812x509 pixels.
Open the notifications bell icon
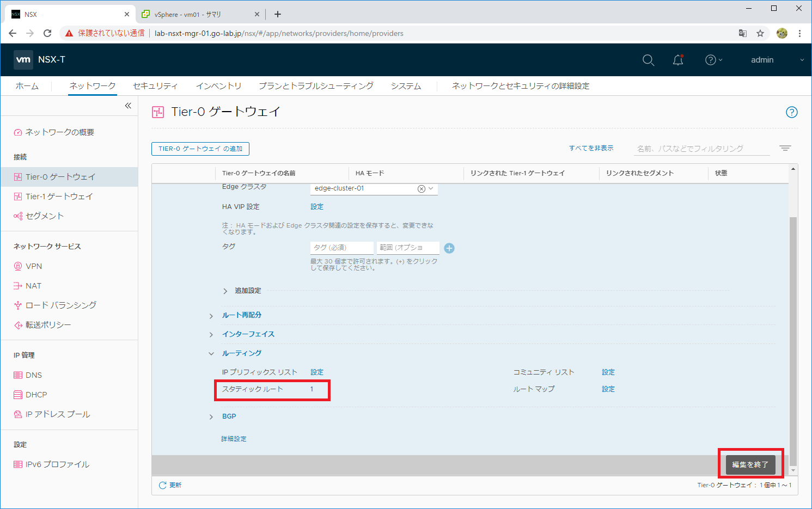678,60
